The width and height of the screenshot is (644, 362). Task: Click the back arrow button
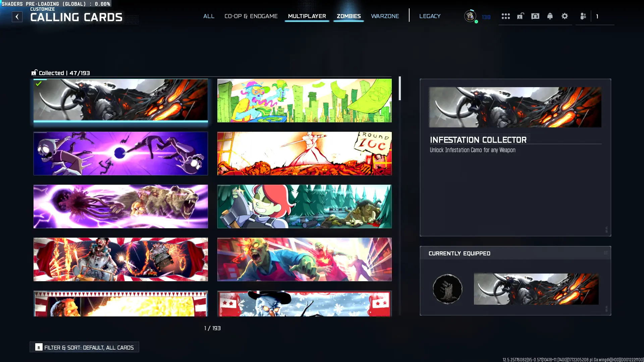click(x=17, y=17)
